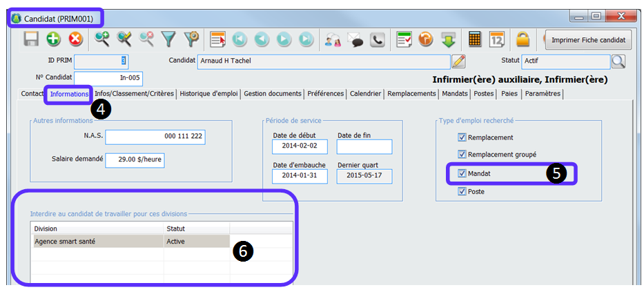Toggle the Poste checkbox
Image resolution: width=644 pixels, height=292 pixels.
[462, 192]
